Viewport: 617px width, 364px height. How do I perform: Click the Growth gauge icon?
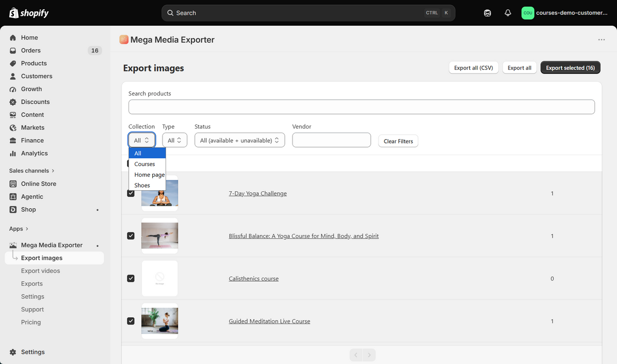click(13, 89)
